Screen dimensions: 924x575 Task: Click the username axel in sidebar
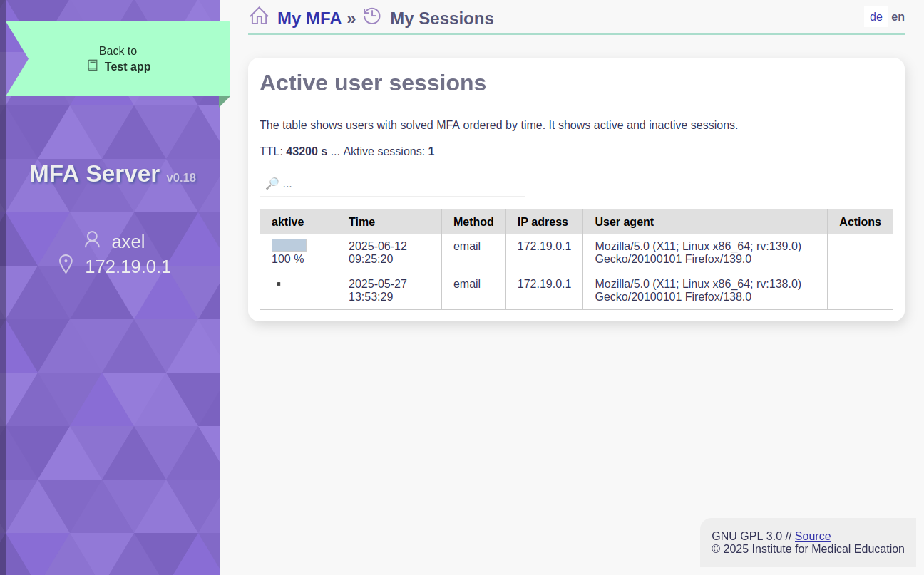(x=128, y=242)
